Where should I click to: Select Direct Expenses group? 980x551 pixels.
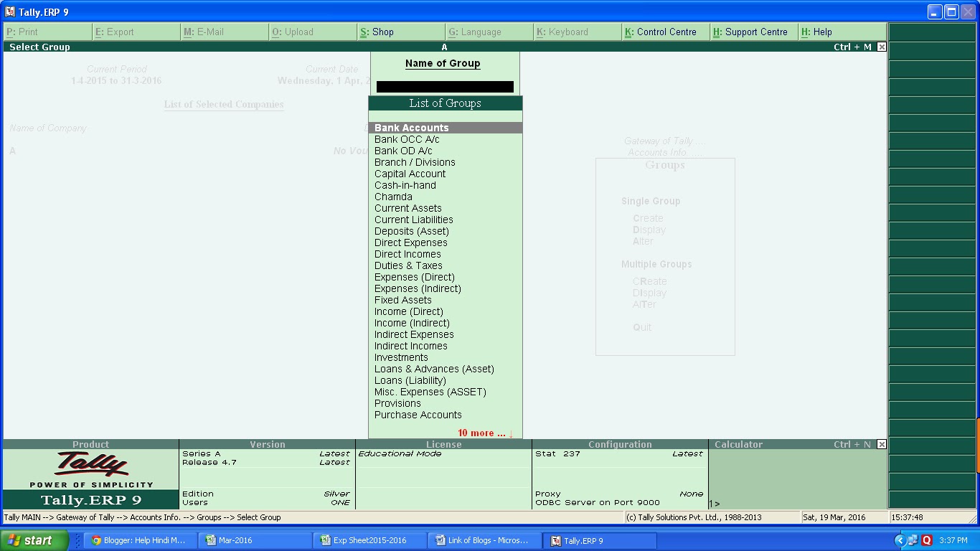[x=446, y=242]
